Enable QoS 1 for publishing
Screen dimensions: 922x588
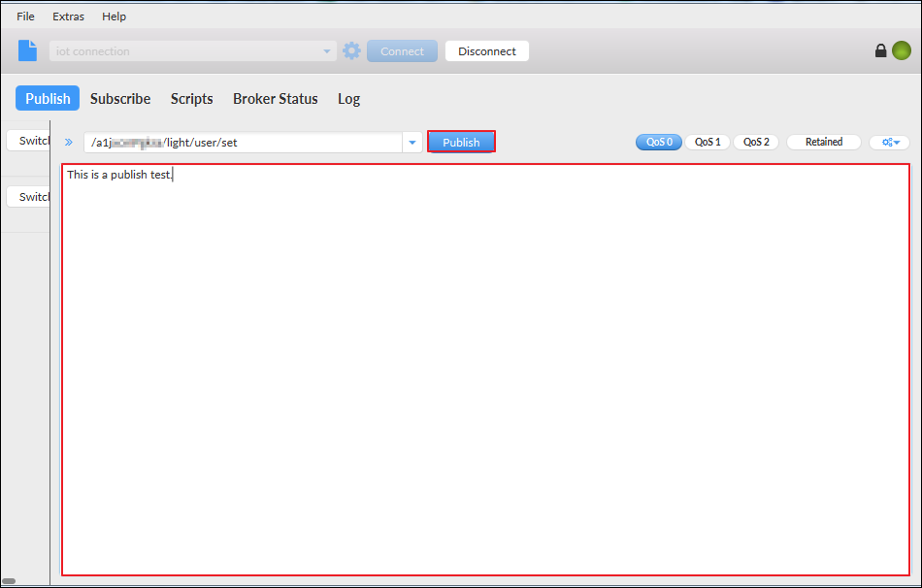708,142
